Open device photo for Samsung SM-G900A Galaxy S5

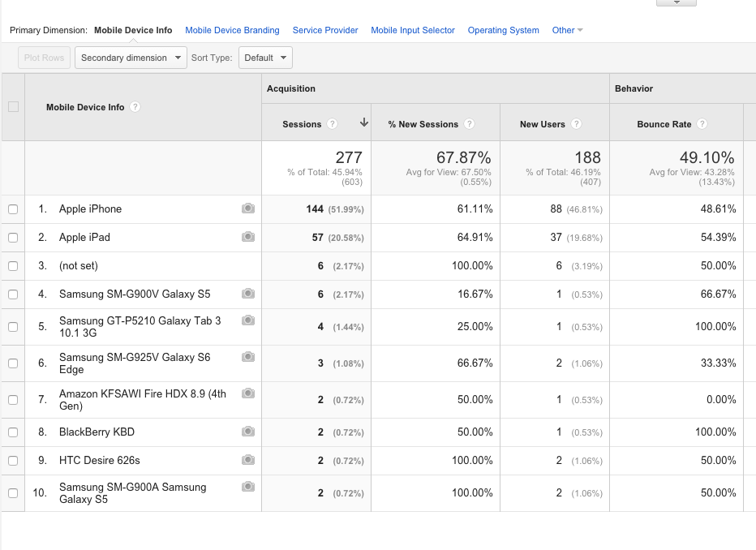point(248,487)
